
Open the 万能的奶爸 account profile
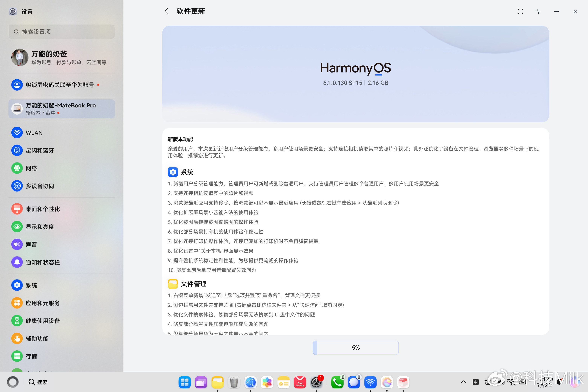tap(62, 57)
